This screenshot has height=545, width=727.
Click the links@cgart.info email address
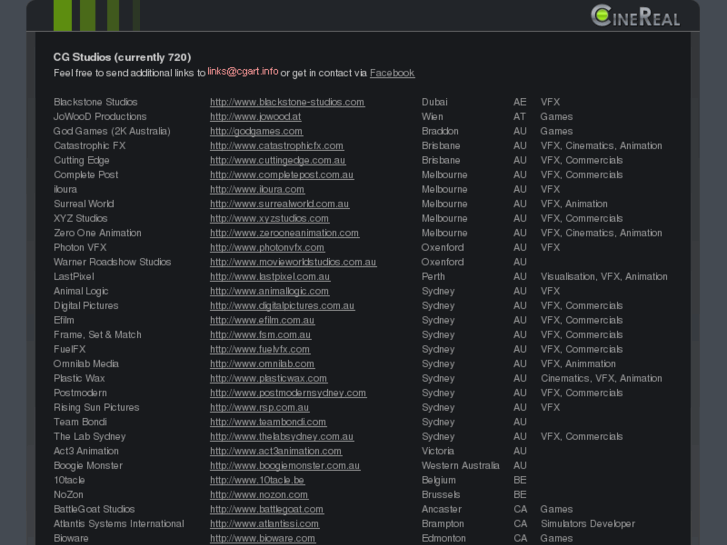pos(243,71)
